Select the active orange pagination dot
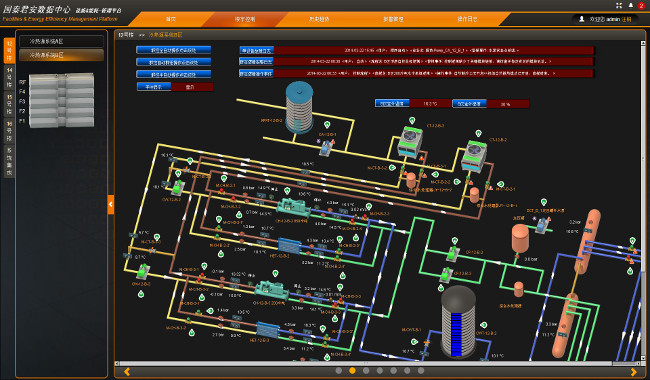 click(x=352, y=370)
